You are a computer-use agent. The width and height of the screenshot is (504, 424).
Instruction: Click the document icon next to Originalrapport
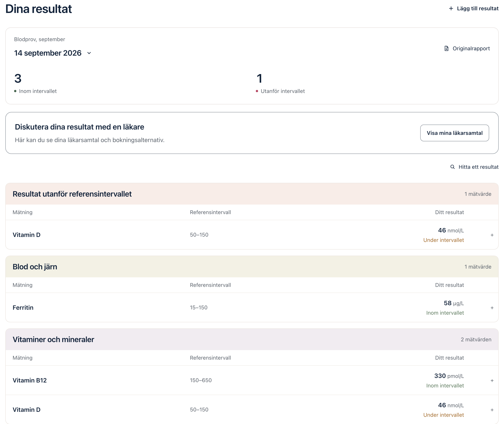446,49
